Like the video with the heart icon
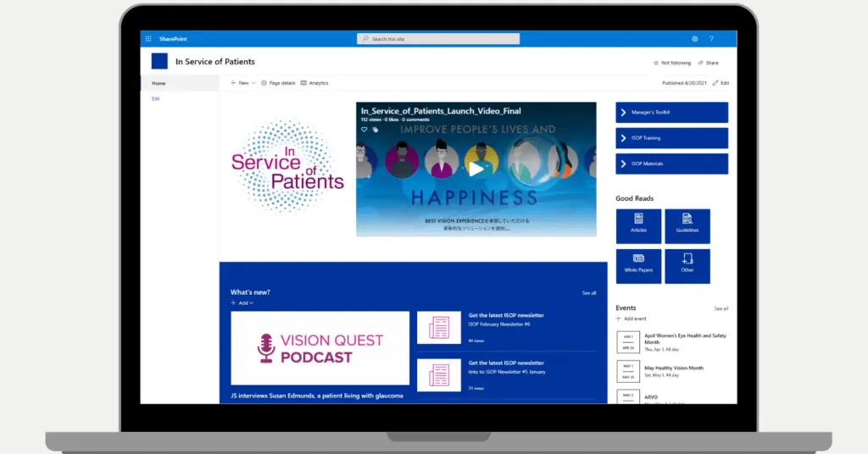 click(364, 130)
